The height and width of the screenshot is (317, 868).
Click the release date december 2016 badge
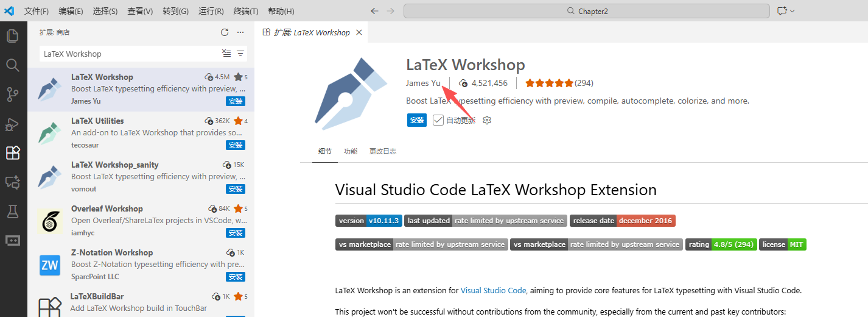(623, 221)
